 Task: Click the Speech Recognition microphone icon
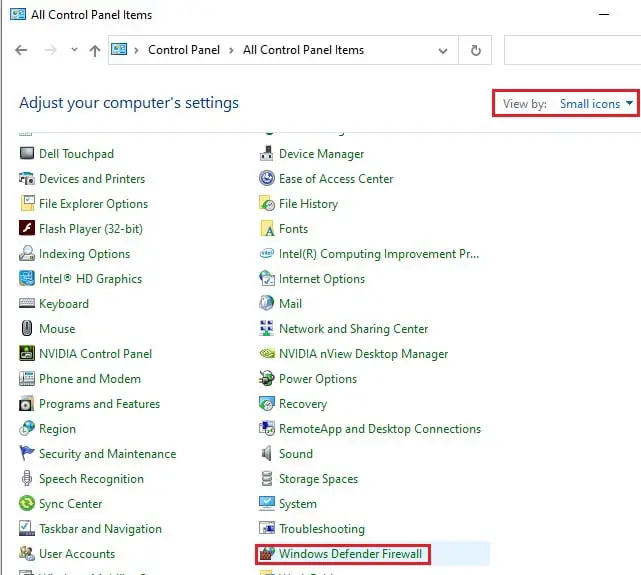pyautogui.click(x=27, y=479)
